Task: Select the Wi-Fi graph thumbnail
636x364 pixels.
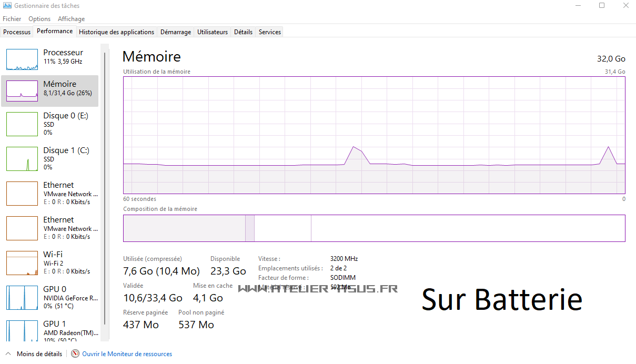Action: click(22, 263)
